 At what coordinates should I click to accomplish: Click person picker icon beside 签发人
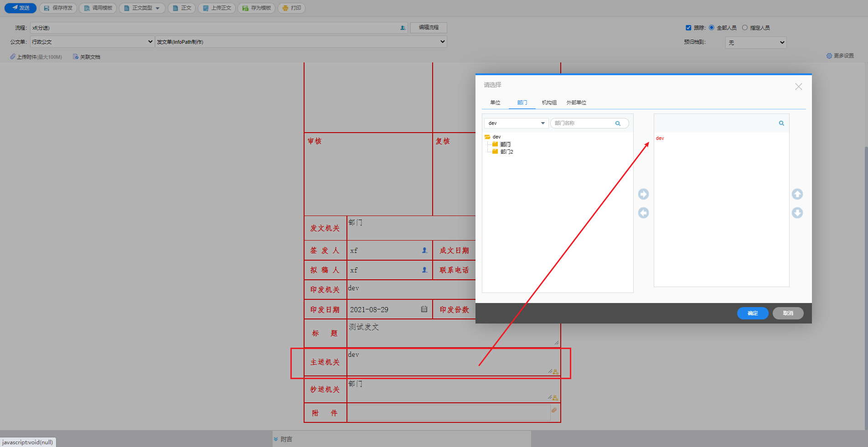(x=424, y=251)
